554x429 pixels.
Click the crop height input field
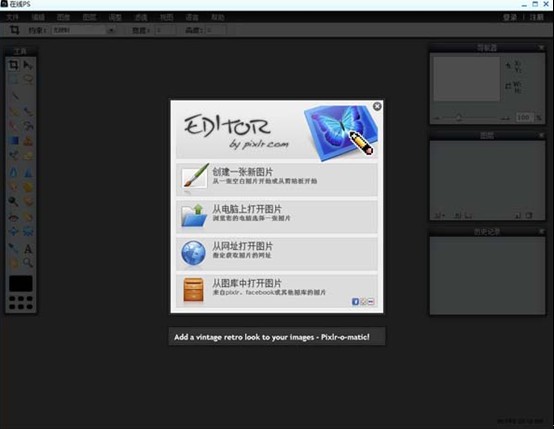[x=216, y=30]
